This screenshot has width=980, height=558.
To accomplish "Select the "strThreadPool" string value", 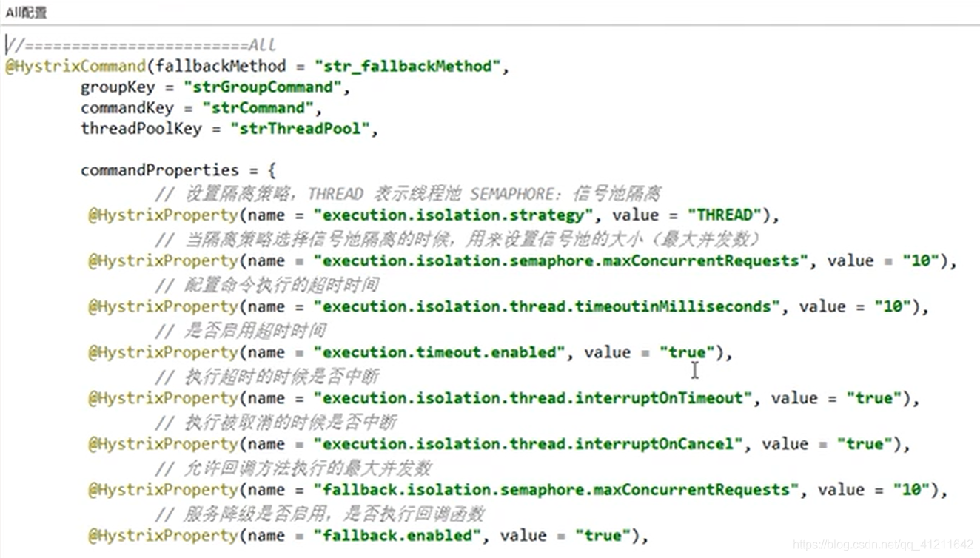I will (300, 129).
